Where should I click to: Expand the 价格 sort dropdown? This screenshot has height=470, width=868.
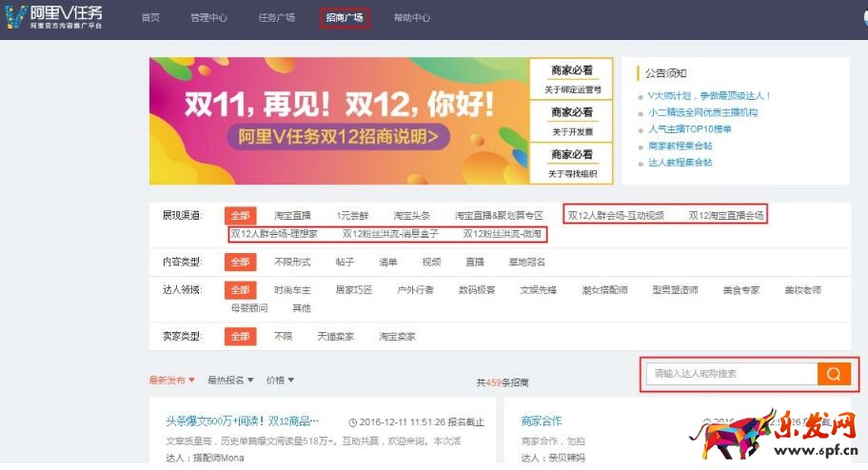tap(280, 381)
